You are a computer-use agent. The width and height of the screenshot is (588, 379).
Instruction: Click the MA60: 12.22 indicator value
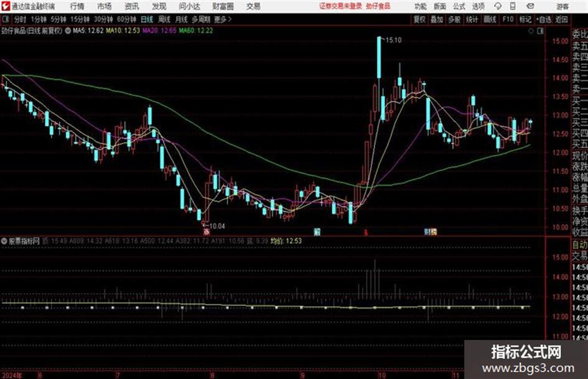coord(196,30)
